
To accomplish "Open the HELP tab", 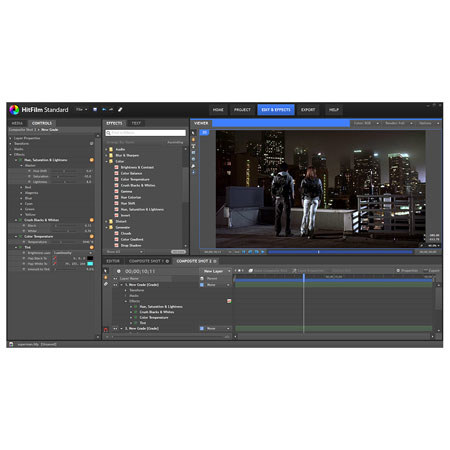I will (x=334, y=110).
